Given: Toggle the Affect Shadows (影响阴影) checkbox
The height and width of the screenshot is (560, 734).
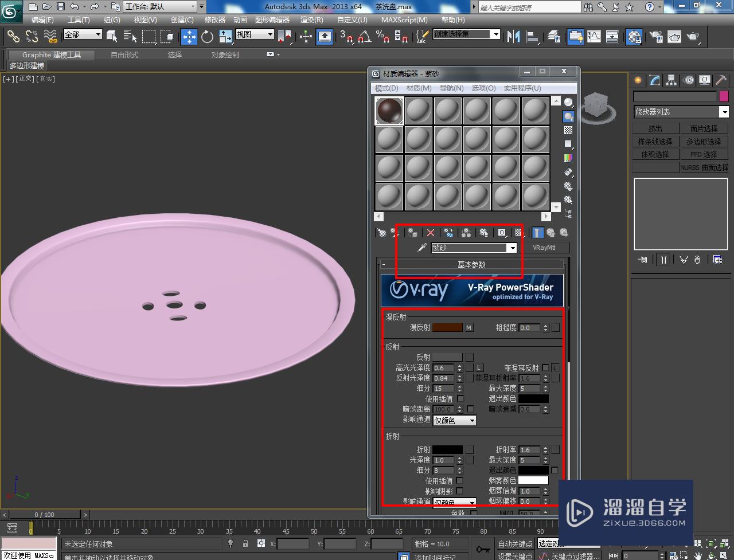Looking at the screenshot, I should click(460, 491).
